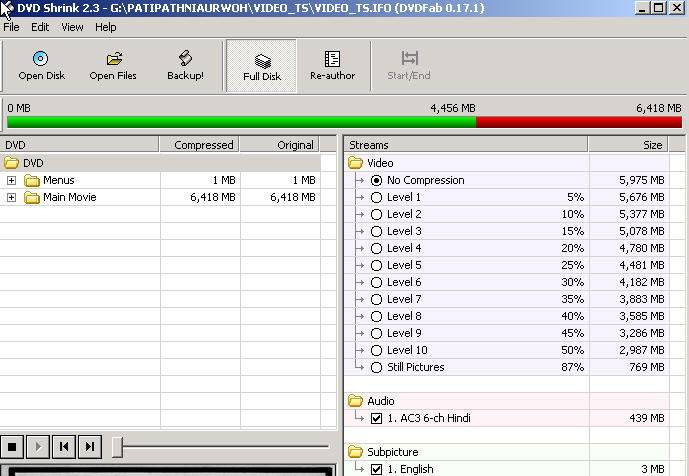689x476 pixels.
Task: Select Level 10 compression
Action: [376, 351]
